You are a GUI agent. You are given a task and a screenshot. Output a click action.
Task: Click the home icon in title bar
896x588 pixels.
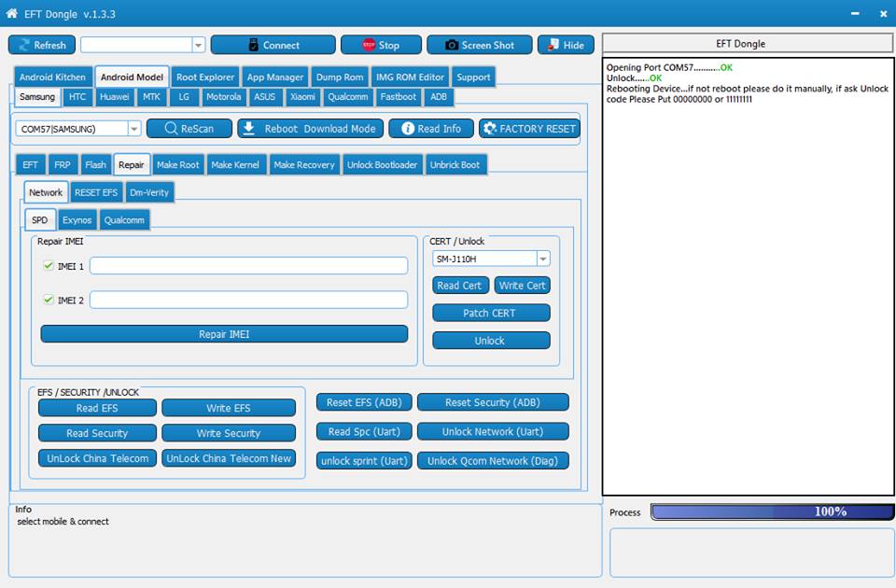click(11, 13)
